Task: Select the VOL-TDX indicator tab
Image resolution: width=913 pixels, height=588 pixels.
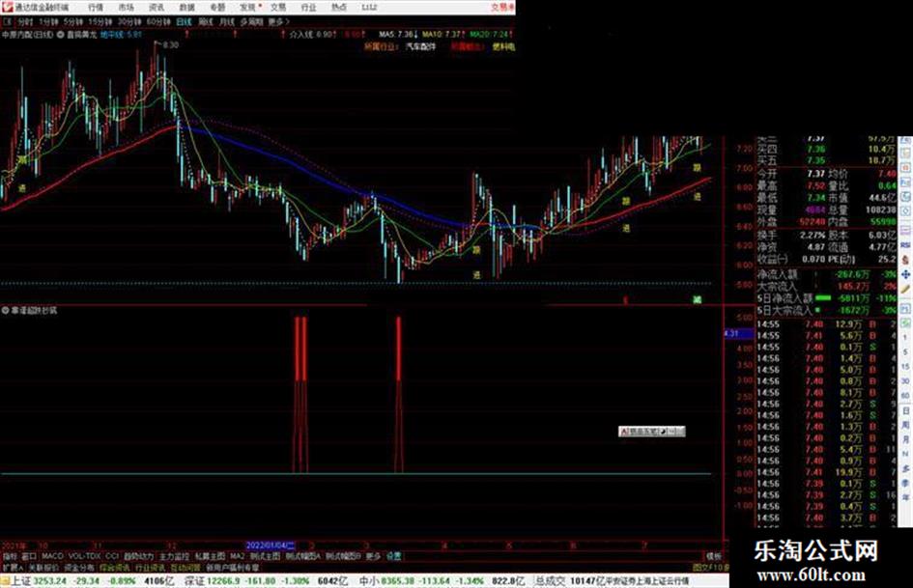Action: [x=85, y=556]
